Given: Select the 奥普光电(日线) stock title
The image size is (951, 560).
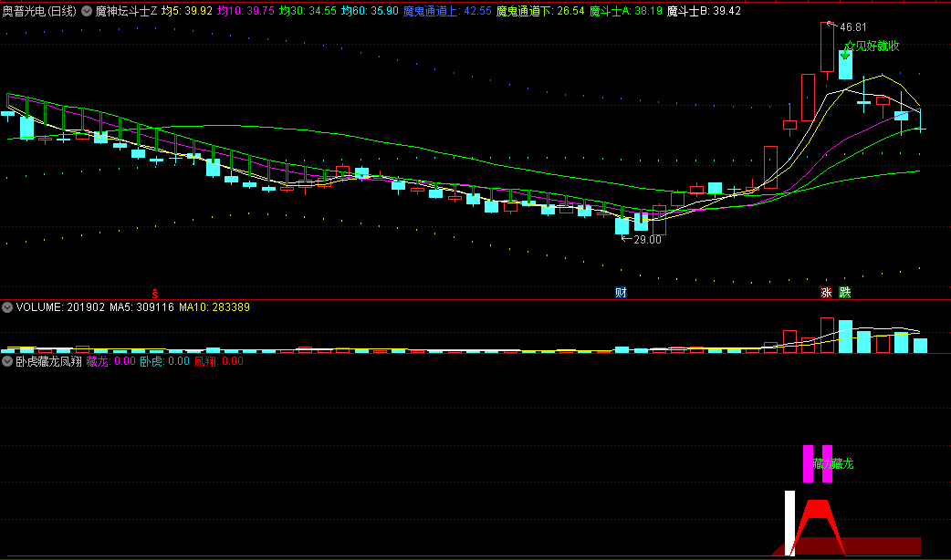Looking at the screenshot, I should tap(39, 11).
